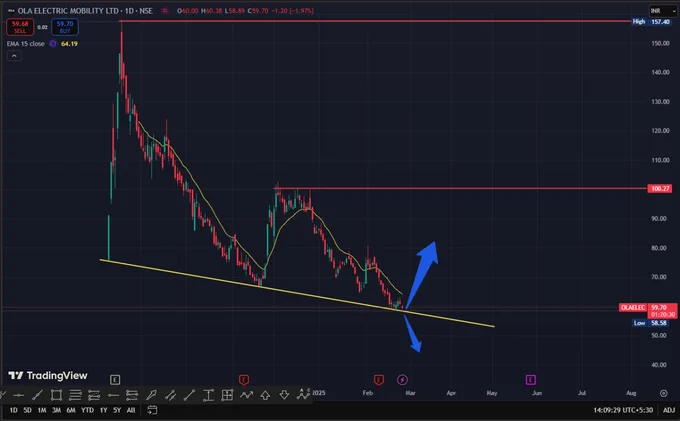Click the purple lightning event marker
Screen dimensions: 680x421
click(402, 380)
